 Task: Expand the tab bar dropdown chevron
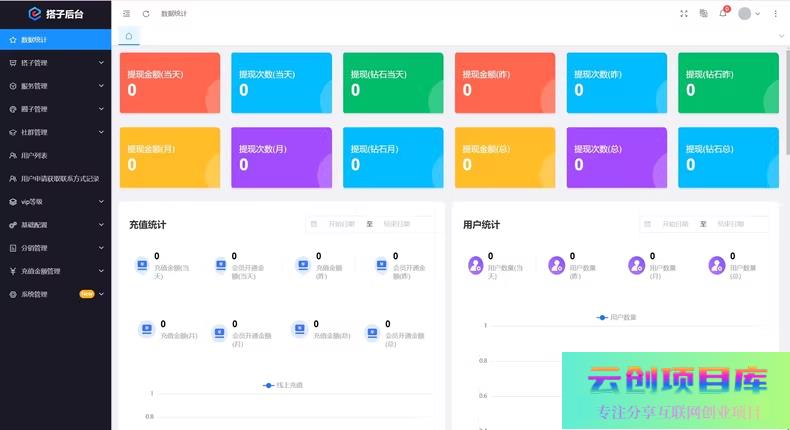[x=781, y=36]
